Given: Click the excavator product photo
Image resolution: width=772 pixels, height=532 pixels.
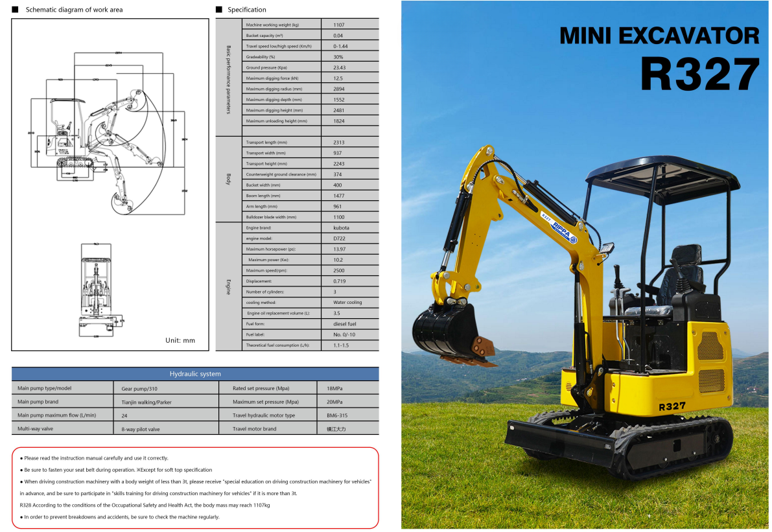Looking at the screenshot, I should point(585,265).
